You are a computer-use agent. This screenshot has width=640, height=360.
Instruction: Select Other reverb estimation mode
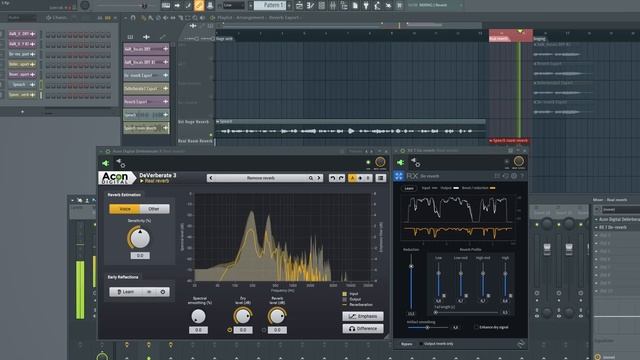[154, 209]
